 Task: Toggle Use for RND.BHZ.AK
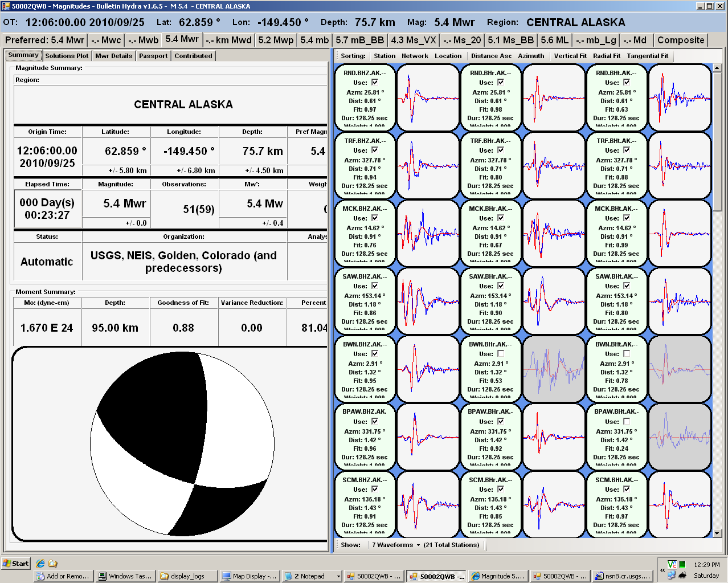pyautogui.click(x=375, y=82)
